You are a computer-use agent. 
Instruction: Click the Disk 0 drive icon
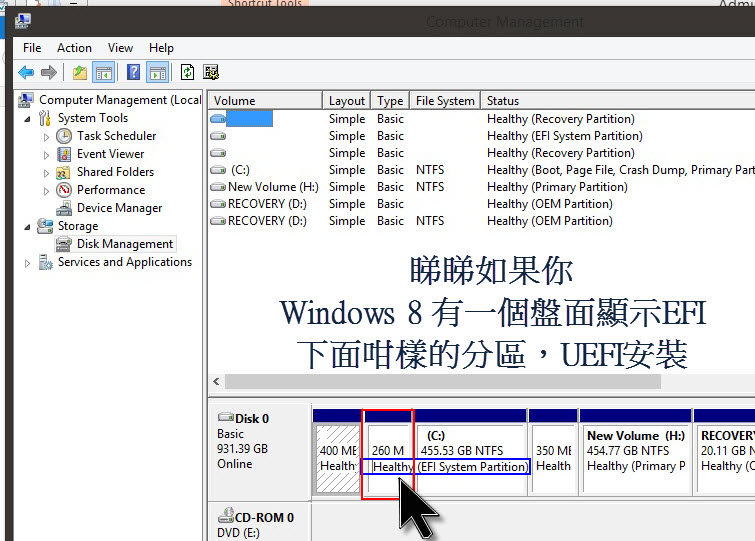point(226,417)
